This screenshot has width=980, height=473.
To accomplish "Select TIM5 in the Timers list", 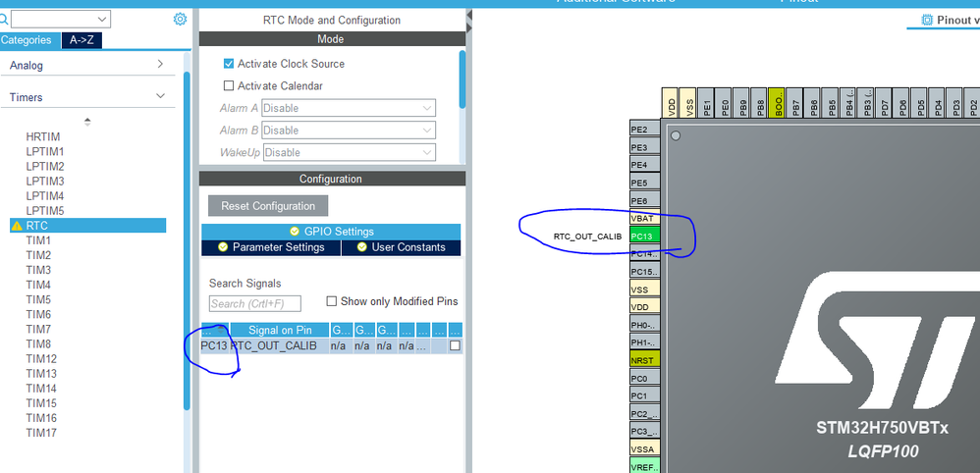I will [38, 299].
